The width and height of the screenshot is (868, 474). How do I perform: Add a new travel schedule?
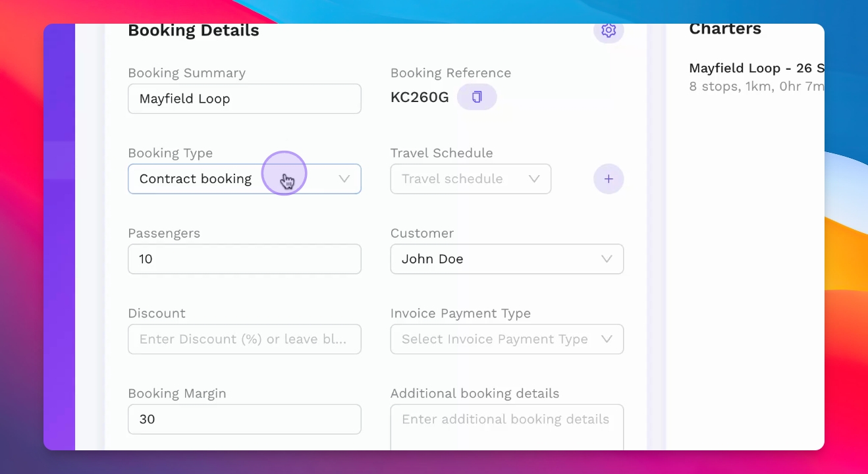coord(608,179)
